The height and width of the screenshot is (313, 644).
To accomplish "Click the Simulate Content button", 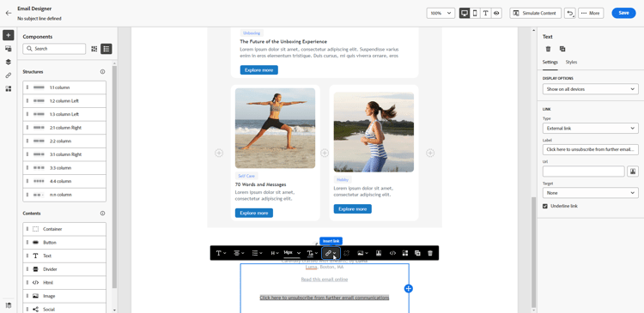I will tap(536, 13).
